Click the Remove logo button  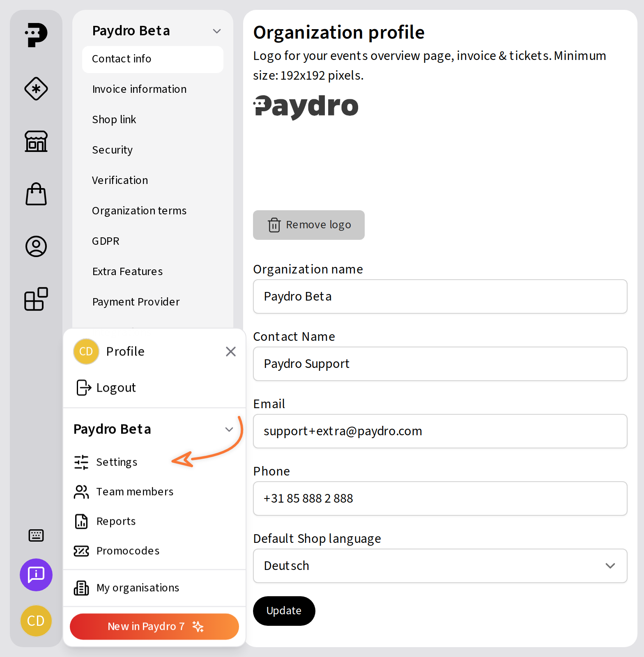coord(309,225)
